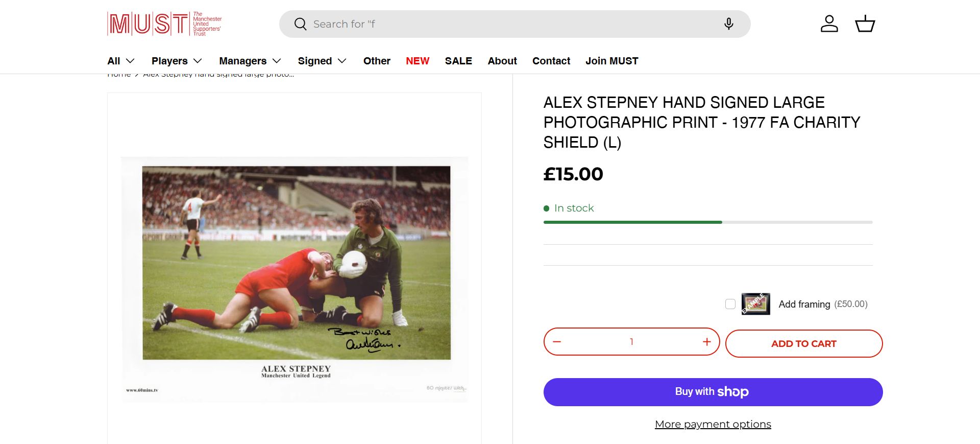The image size is (980, 444).
Task: Enable the Add framing checkbox
Action: tap(730, 304)
